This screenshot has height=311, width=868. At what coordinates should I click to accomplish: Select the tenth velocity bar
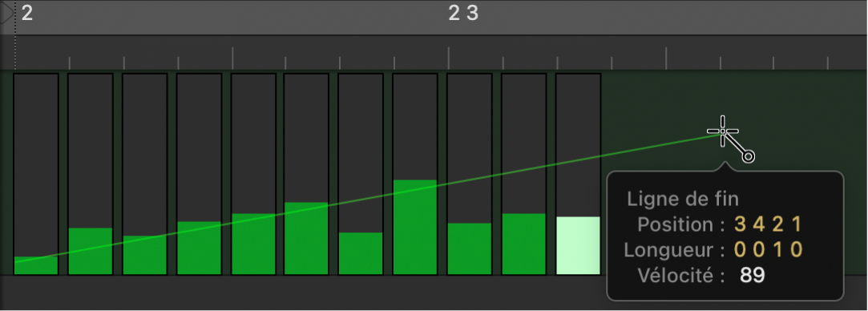coord(523,244)
